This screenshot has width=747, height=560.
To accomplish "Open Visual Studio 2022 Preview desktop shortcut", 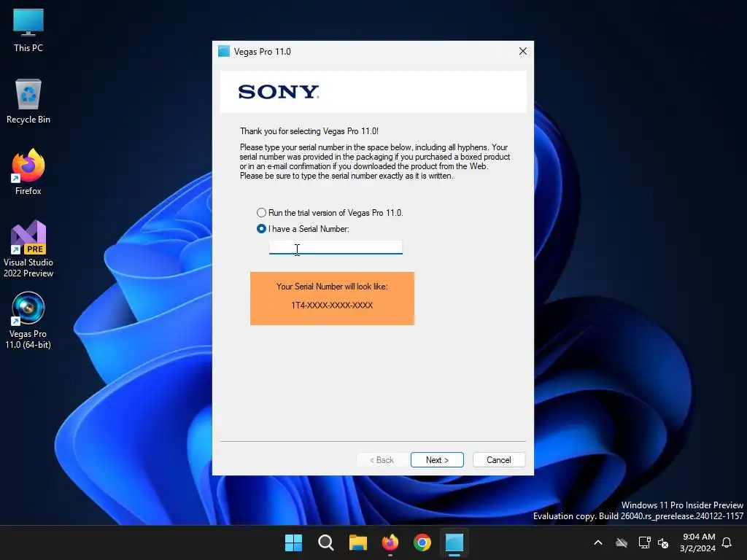I will click(28, 249).
